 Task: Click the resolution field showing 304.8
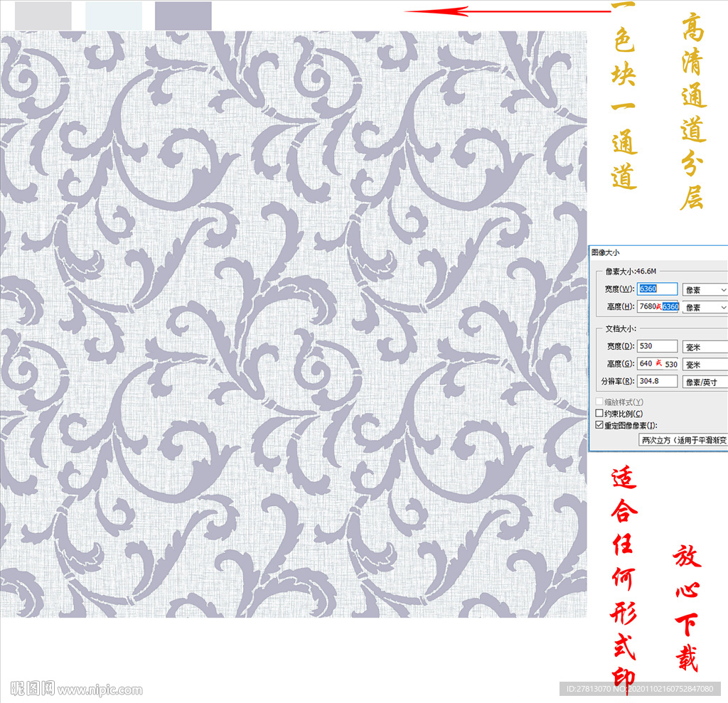tap(657, 381)
